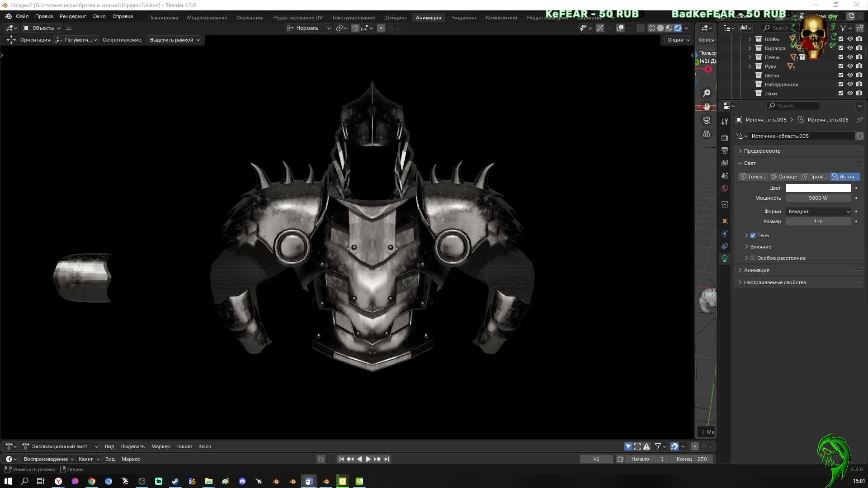Switch to orthographic/perspective grid gizmo
The image size is (868, 488).
click(x=707, y=134)
